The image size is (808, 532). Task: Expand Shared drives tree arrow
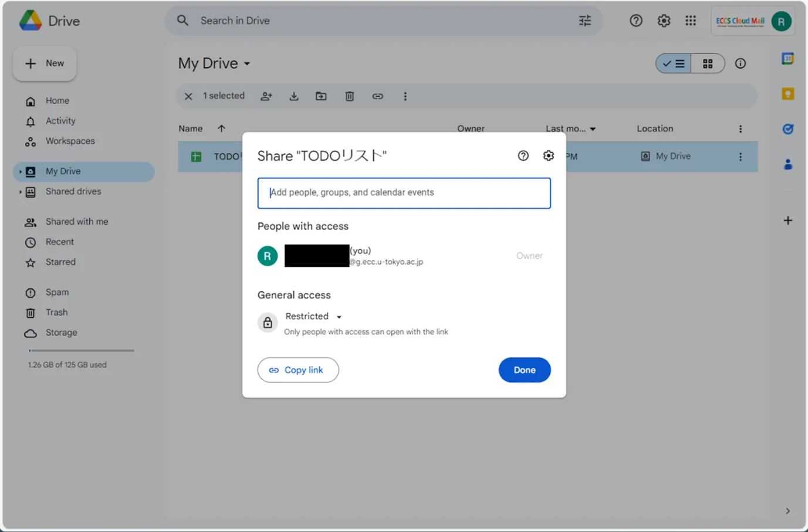click(x=20, y=192)
